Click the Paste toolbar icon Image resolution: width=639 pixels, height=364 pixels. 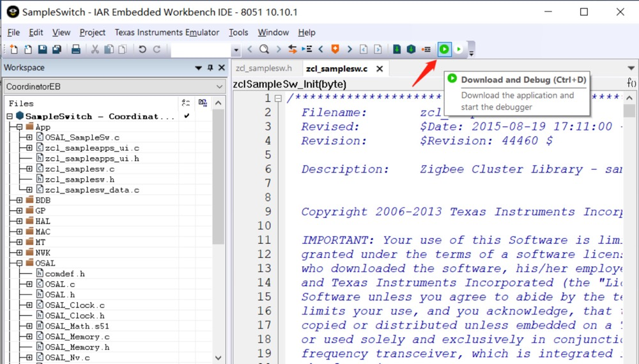[x=123, y=49]
